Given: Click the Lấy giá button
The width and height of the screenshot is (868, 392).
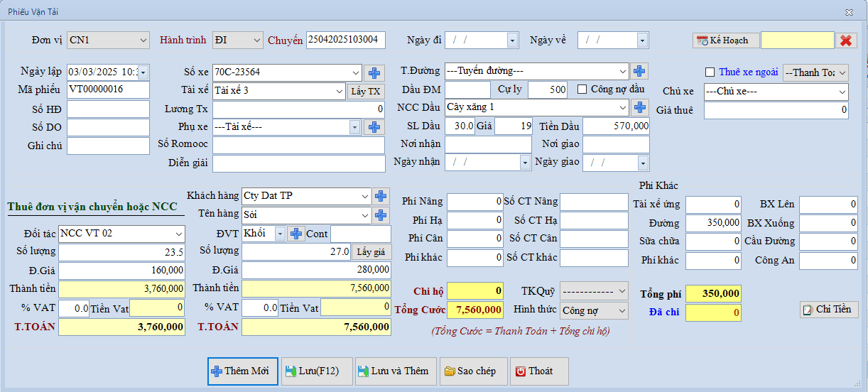Looking at the screenshot, I should tap(371, 252).
